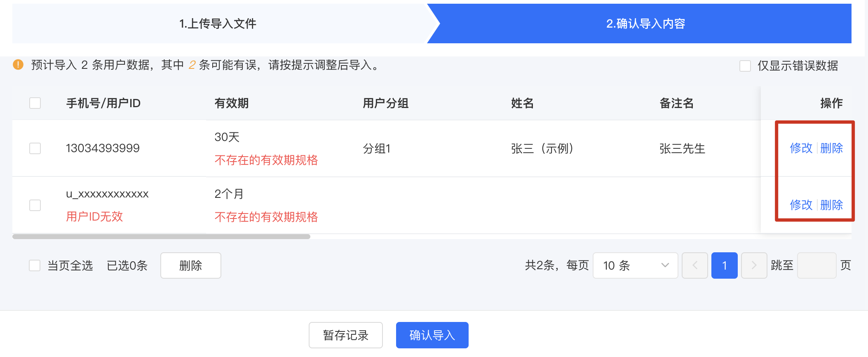Go to previous page arrow
Image resolution: width=868 pixels, height=357 pixels.
[x=695, y=265]
